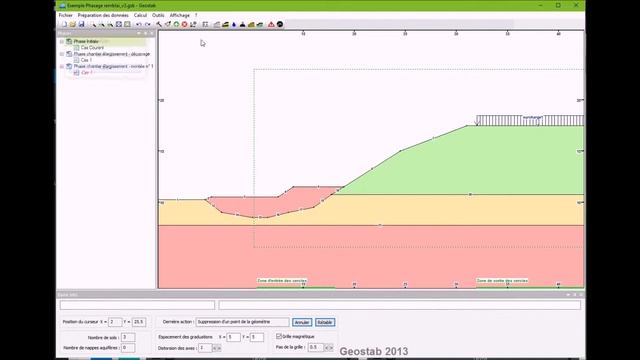Open the Outils menu
The image size is (640, 360).
tap(158, 15)
